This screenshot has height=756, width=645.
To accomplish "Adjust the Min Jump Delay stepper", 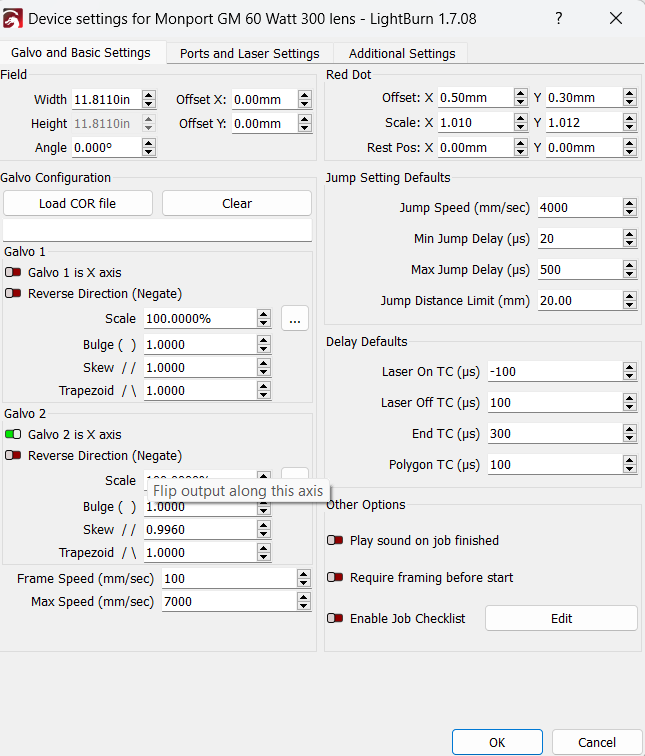I will [x=630, y=239].
